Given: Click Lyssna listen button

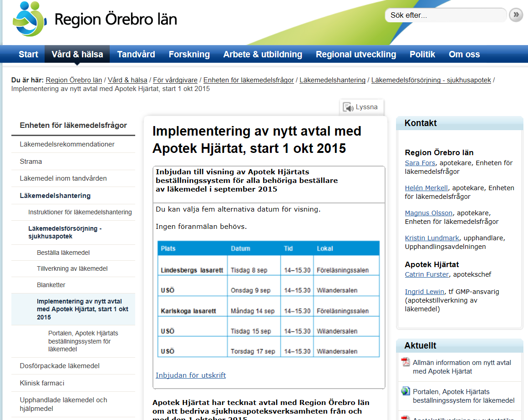Looking at the screenshot, I should pyautogui.click(x=362, y=107).
